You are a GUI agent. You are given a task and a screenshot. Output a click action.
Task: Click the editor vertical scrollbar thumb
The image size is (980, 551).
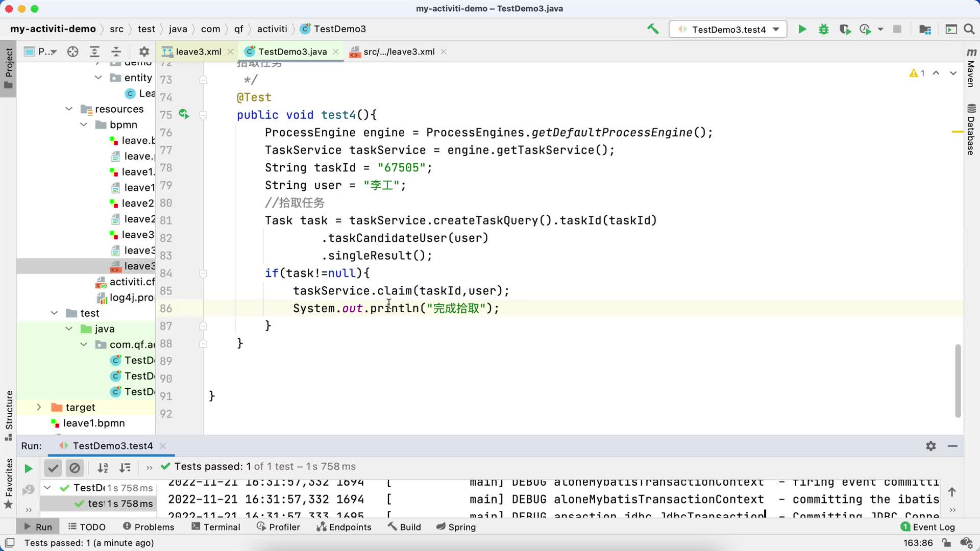[958, 381]
